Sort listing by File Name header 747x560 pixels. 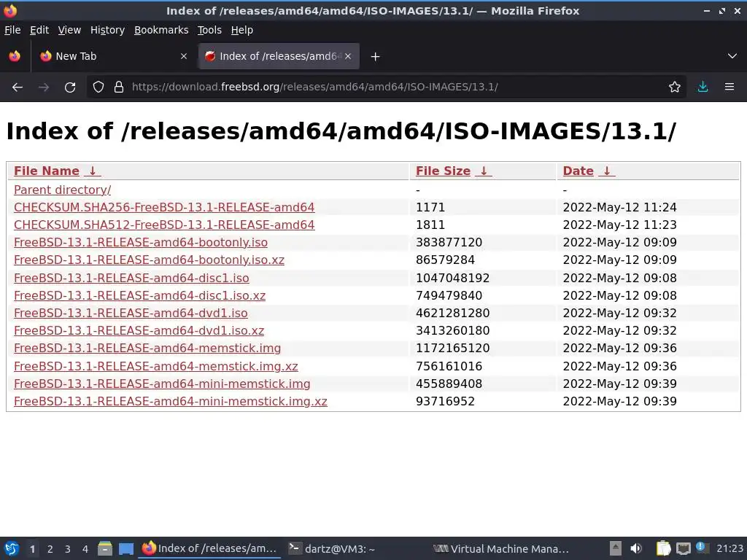pos(47,171)
